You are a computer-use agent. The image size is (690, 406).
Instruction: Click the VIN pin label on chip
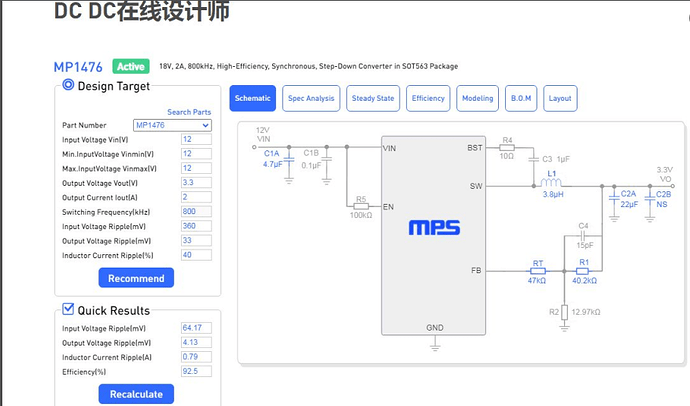389,148
